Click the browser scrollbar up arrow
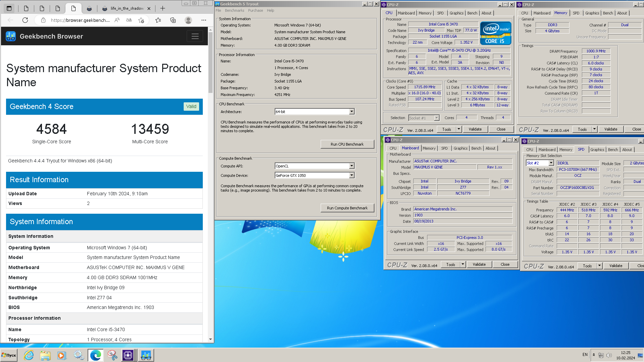The height and width of the screenshot is (362, 644). 211,30
